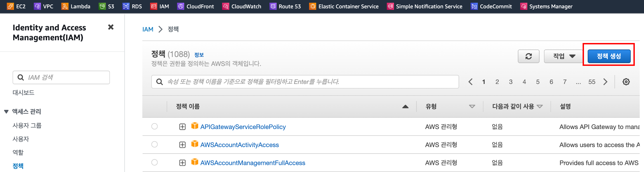The width and height of the screenshot is (644, 172).
Task: Open 대시보드 in the sidebar
Action: click(24, 93)
